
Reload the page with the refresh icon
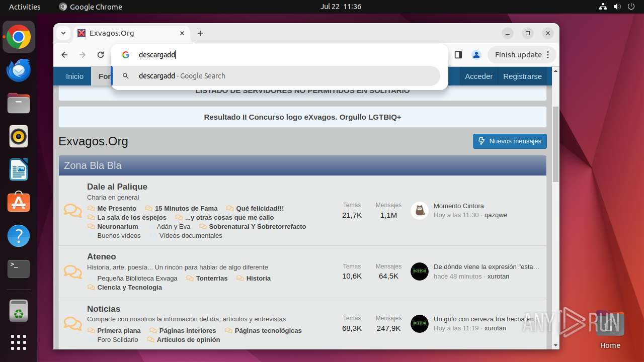(101, 55)
